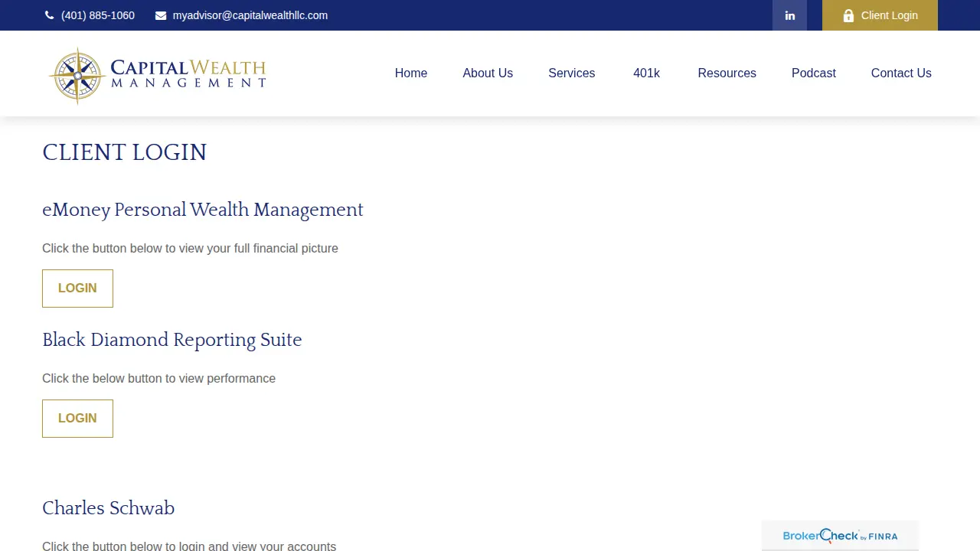
Task: Click the Charles Schwab heading
Action: (x=108, y=508)
